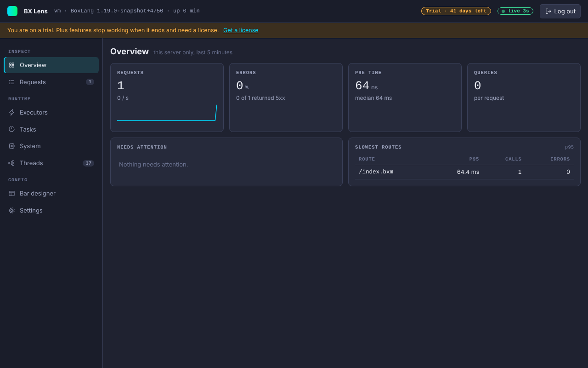Open the /index.bxm route row

point(464,172)
